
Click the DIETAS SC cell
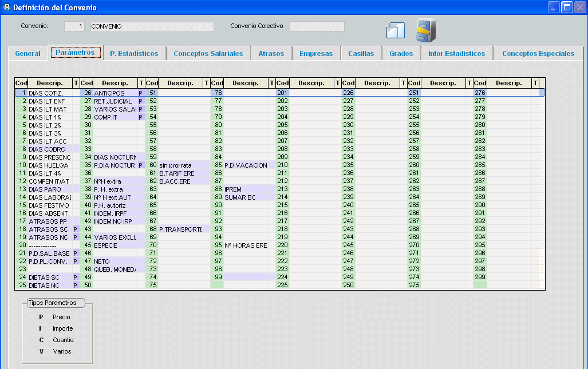point(50,277)
